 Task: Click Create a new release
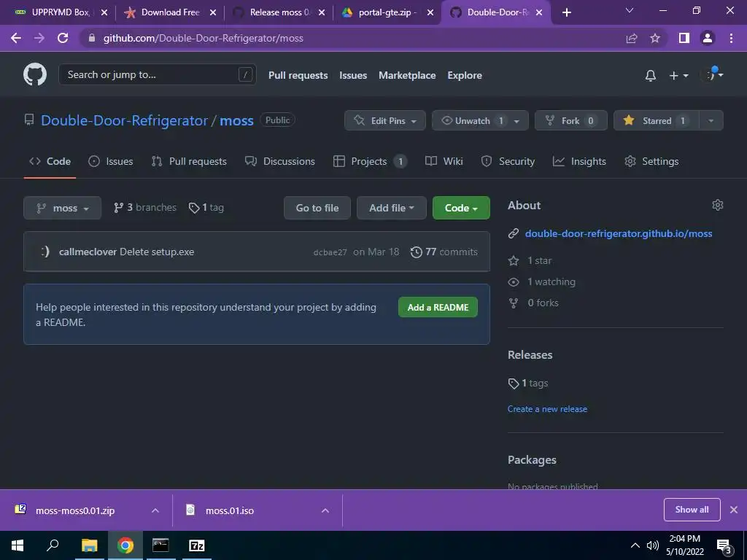pyautogui.click(x=547, y=409)
